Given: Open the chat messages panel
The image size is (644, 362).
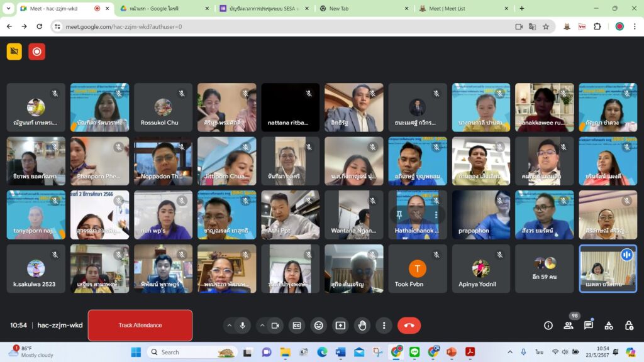Looking at the screenshot, I should [589, 325].
